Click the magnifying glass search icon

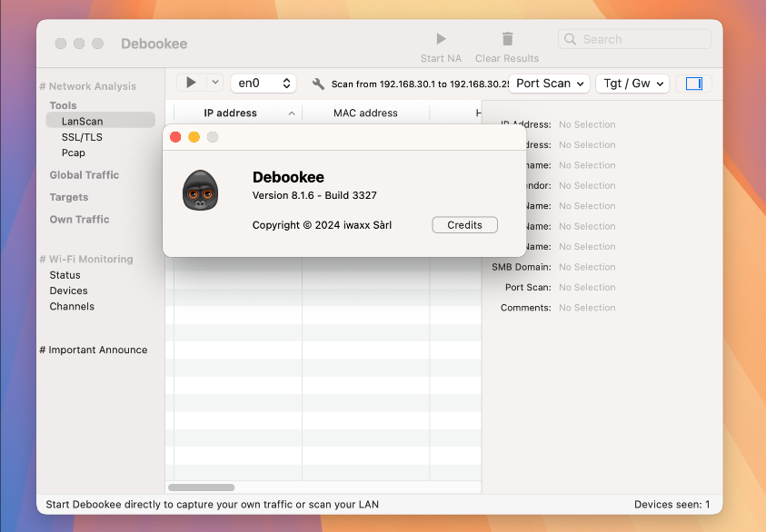point(571,39)
